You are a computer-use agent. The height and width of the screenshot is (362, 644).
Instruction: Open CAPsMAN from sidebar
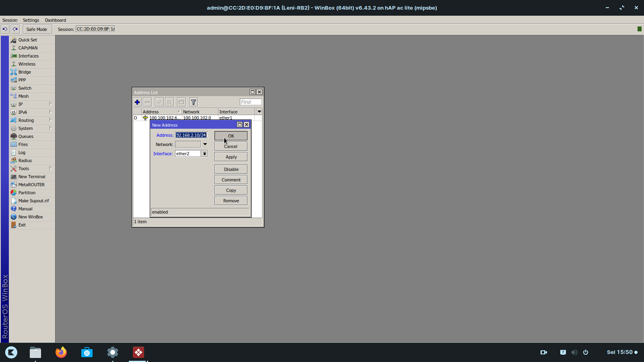[32, 48]
